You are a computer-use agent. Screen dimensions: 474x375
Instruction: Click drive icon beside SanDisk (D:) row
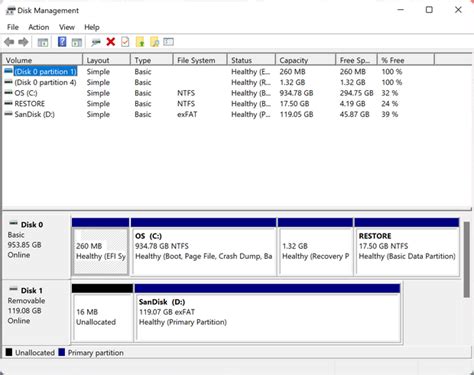point(9,114)
